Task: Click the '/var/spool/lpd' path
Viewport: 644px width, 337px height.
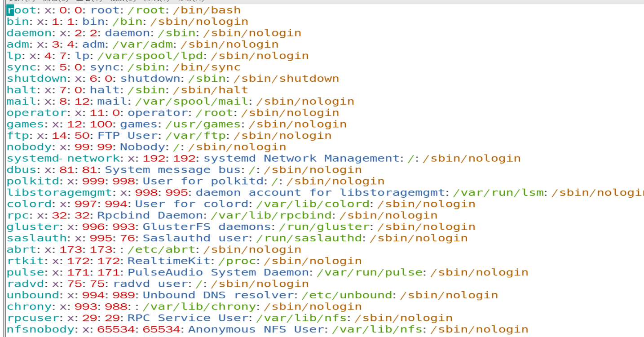Action: coord(150,56)
